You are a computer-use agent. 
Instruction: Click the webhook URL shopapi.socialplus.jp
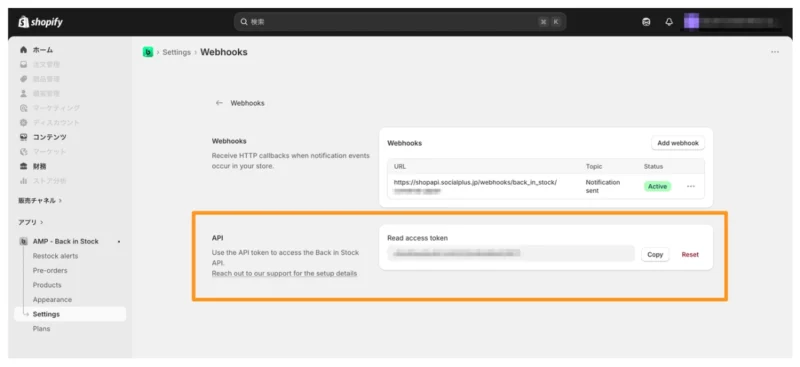click(475, 186)
